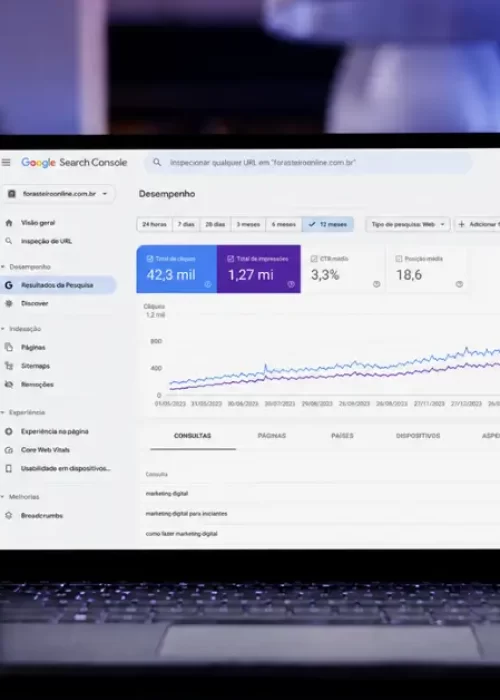Viewport: 500px width, 700px height.
Task: Toggle the Total de cliques checkbox
Action: tap(150, 258)
